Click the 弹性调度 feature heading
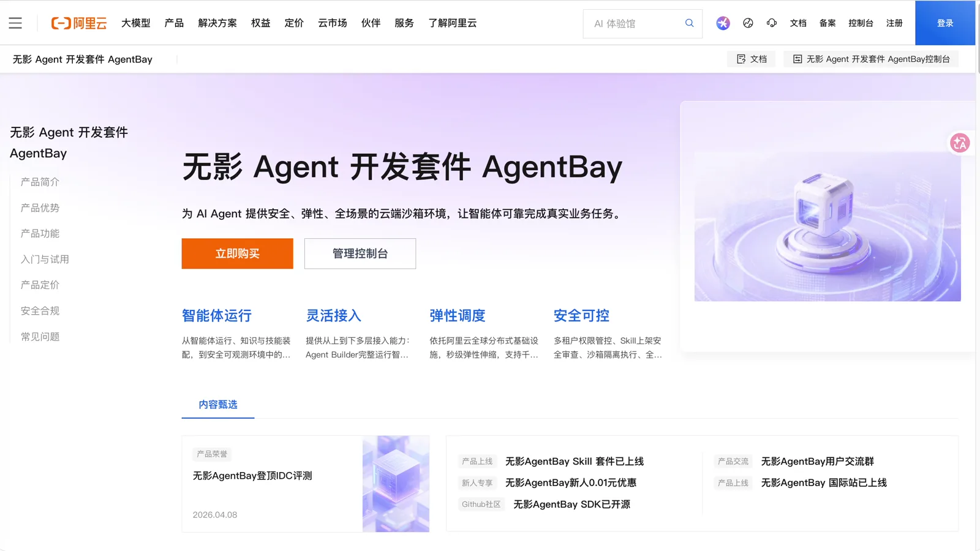Screen dimensions: 980x551 458,316
